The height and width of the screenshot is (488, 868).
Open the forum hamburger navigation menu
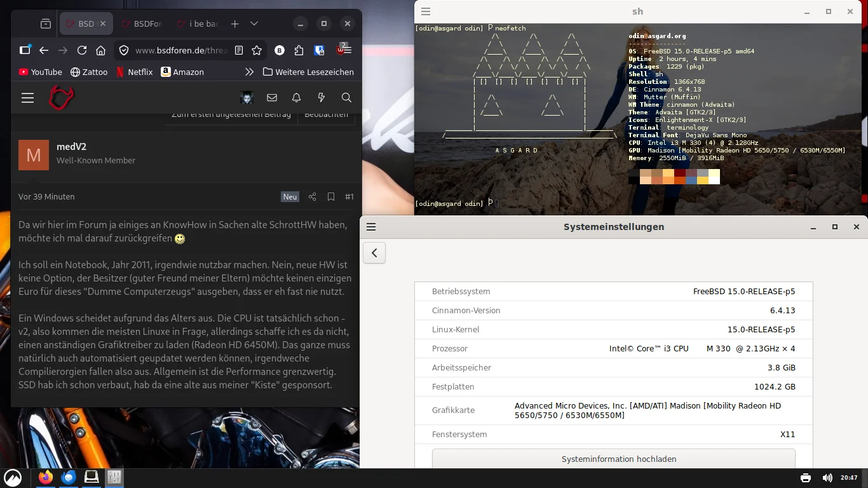27,98
